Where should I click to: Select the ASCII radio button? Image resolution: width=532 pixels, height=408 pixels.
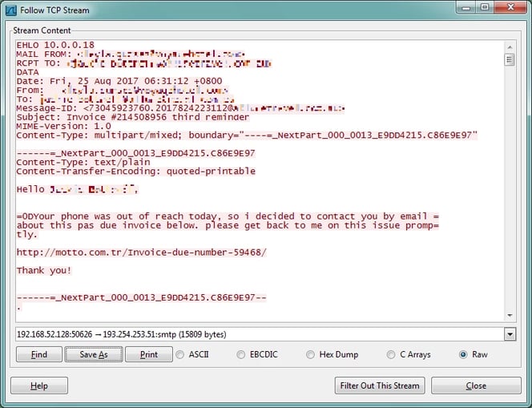(x=180, y=354)
